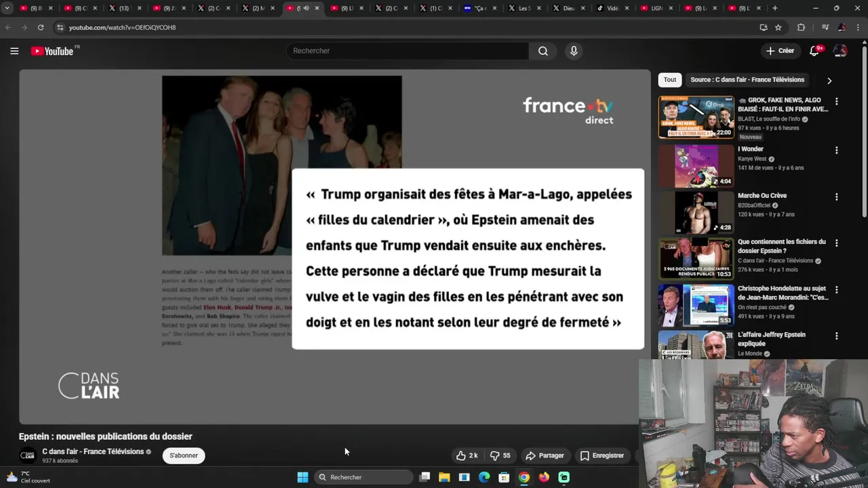Open the green streaming app on taskbar
The width and height of the screenshot is (868, 488).
point(564,477)
